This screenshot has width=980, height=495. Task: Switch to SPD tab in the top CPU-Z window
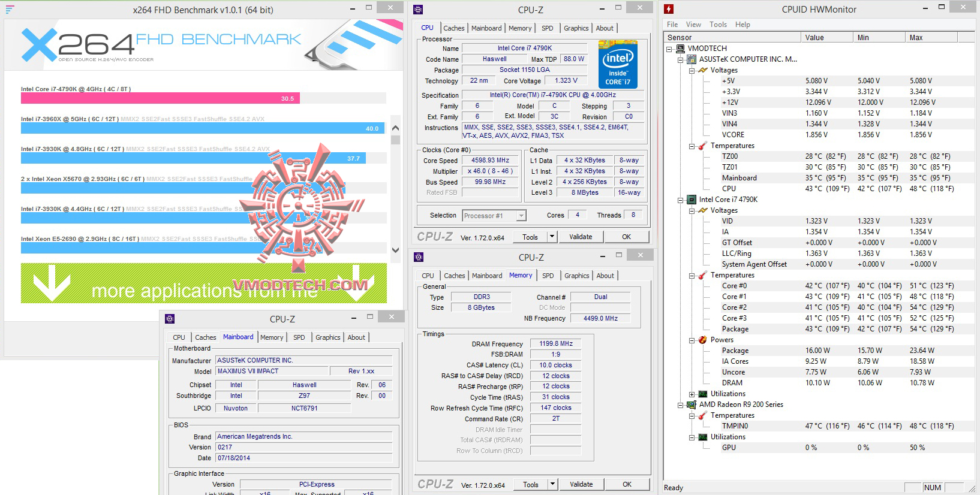(x=547, y=28)
